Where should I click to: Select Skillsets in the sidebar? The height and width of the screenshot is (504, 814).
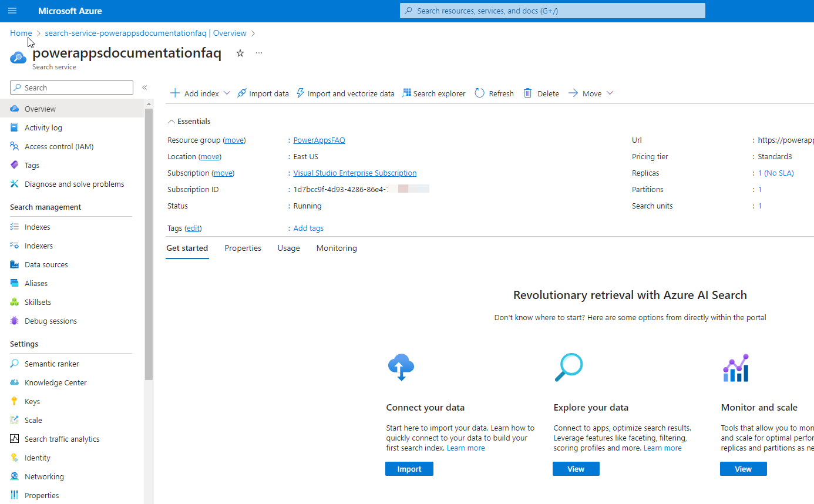click(x=39, y=301)
